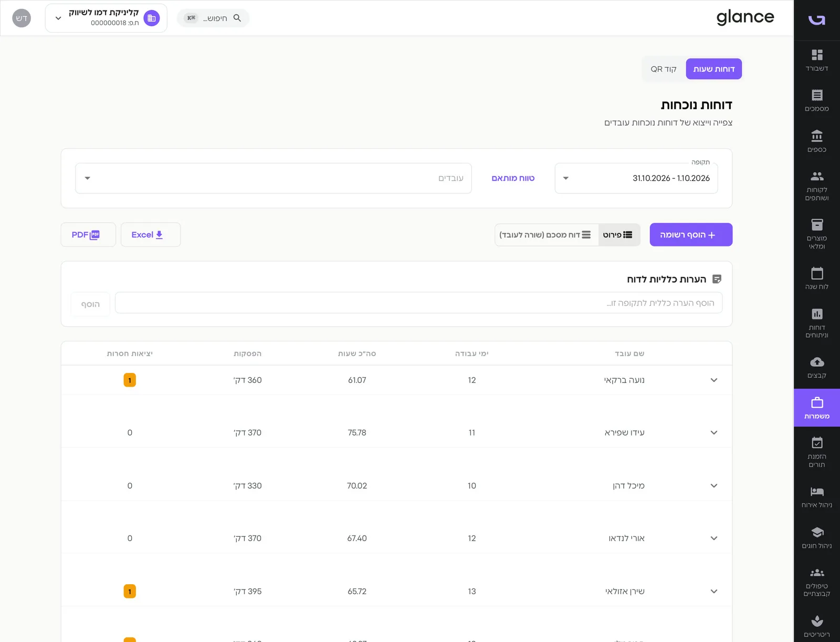The height and width of the screenshot is (642, 840).
Task: Open the ריטריטים retreats sidebar icon
Action: 817,626
